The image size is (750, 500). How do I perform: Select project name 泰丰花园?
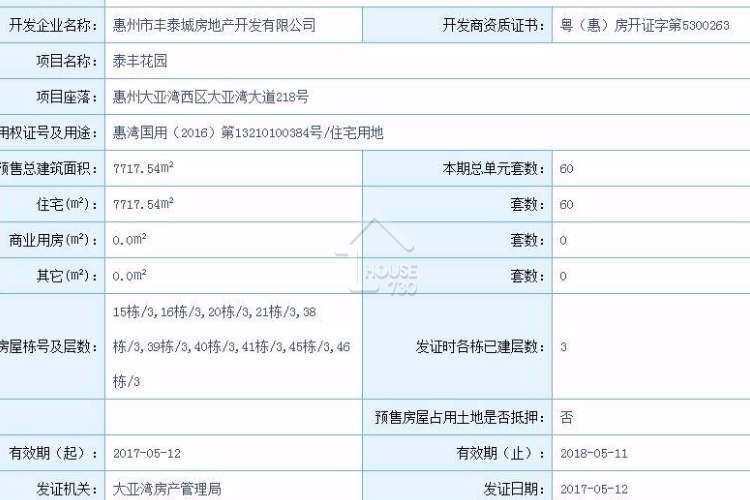[x=140, y=61]
